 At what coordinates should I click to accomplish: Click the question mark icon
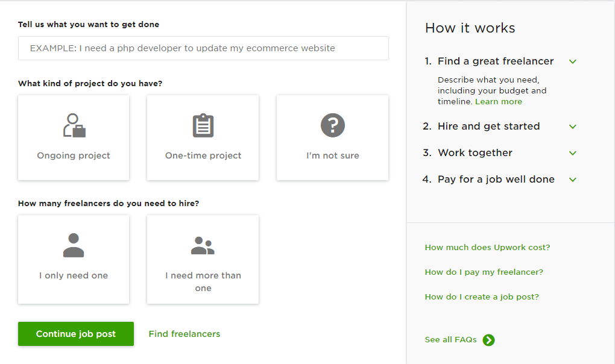[x=332, y=125]
